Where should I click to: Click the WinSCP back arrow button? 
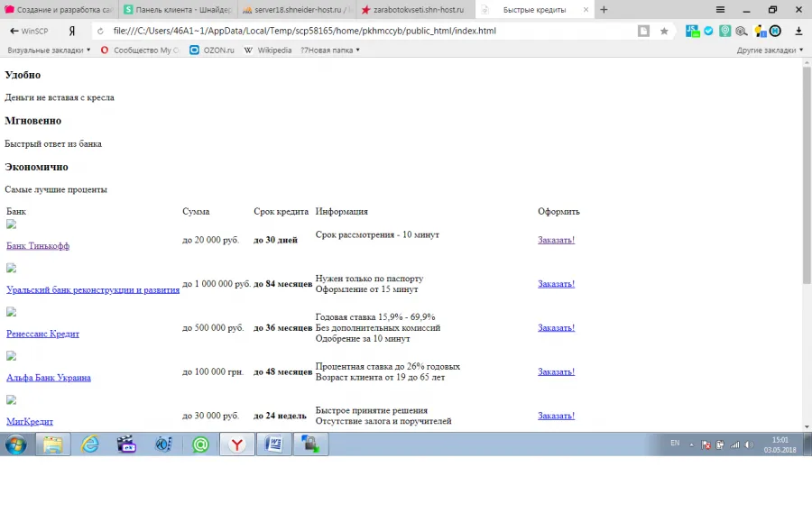point(29,31)
